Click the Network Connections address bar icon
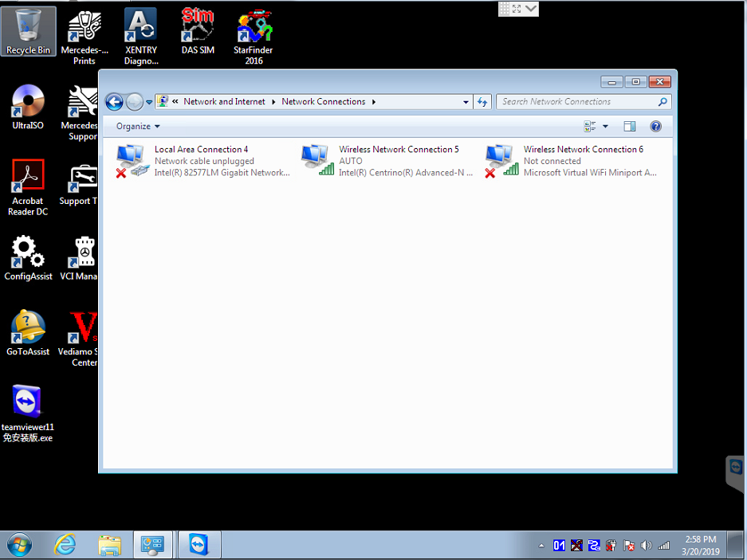 (x=163, y=101)
